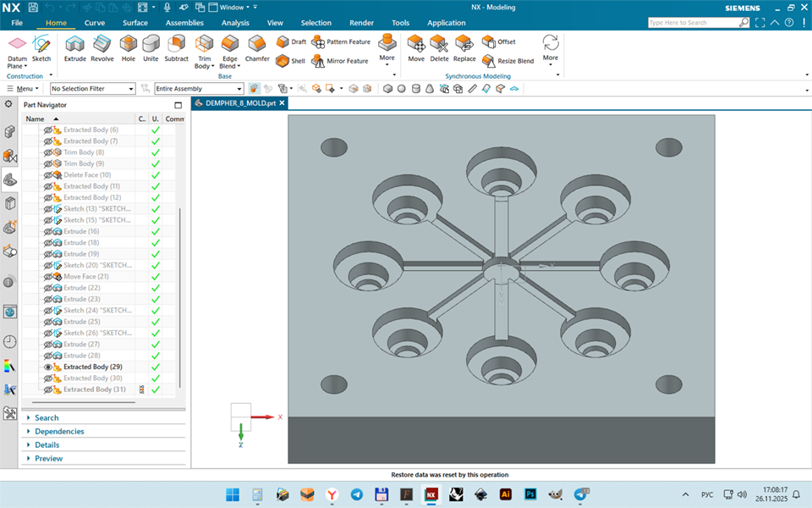Toggle full screen mode icon
812x508 pixels.
tap(760, 22)
